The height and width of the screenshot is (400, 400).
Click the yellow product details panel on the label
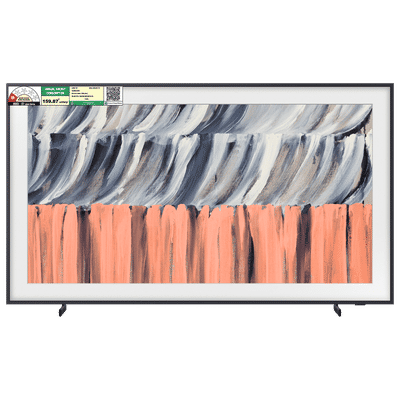pos(87,94)
